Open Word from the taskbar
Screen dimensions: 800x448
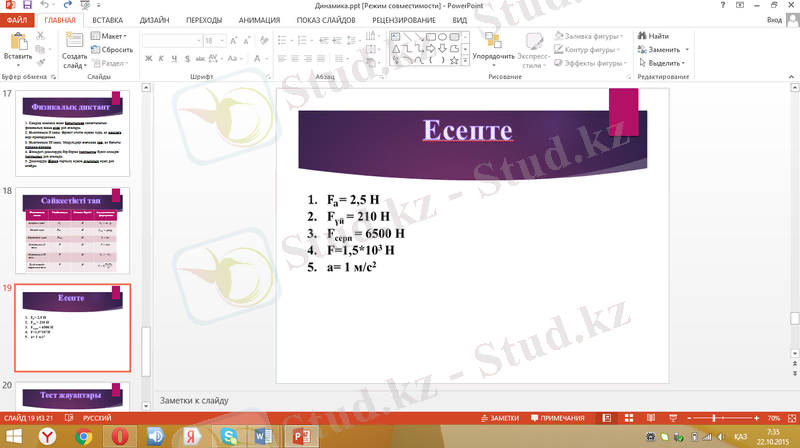tap(265, 436)
